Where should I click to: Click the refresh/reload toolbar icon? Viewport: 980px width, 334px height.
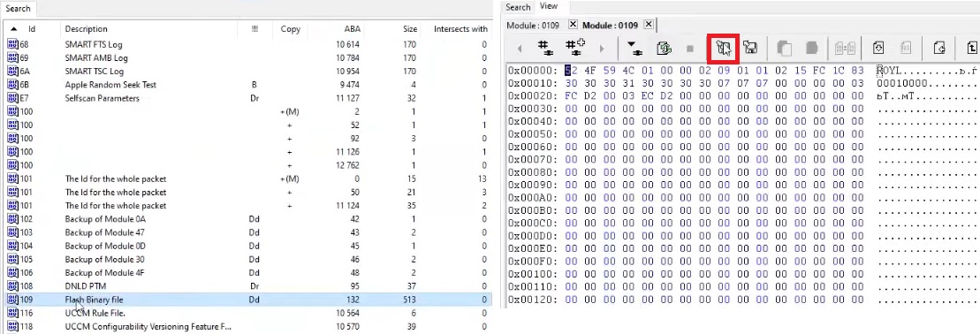tap(664, 48)
